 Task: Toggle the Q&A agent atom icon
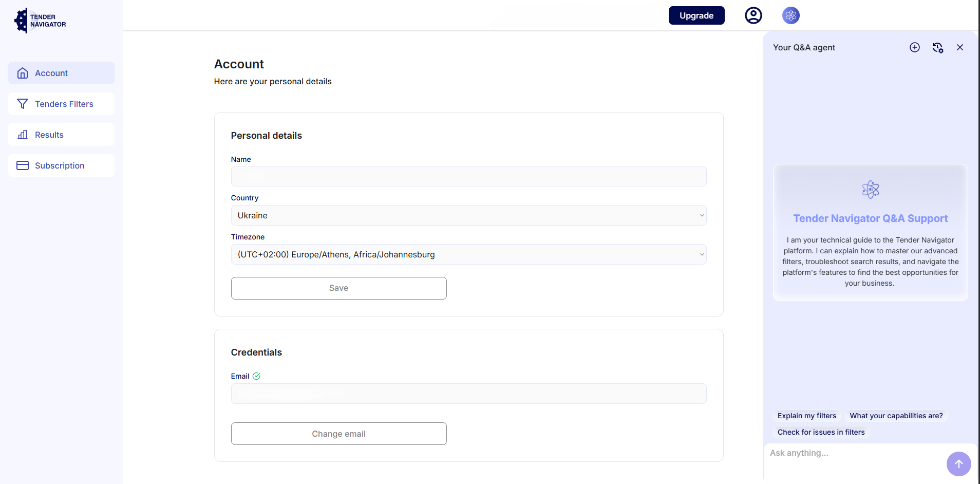pyautogui.click(x=790, y=15)
